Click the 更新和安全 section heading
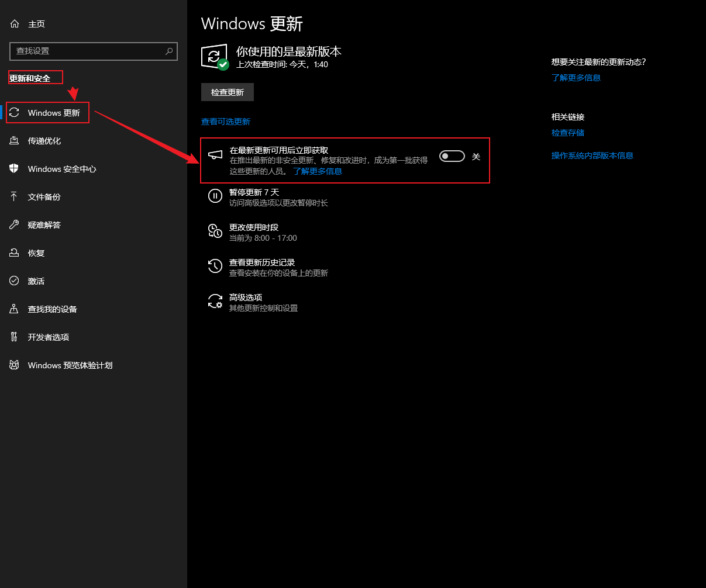 click(30, 78)
